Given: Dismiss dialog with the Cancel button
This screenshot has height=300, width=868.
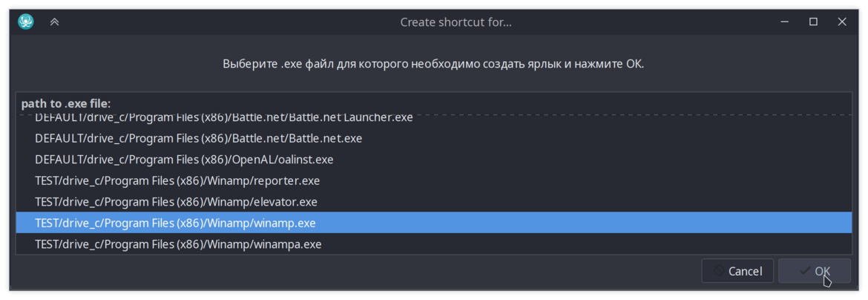Looking at the screenshot, I should [x=738, y=271].
